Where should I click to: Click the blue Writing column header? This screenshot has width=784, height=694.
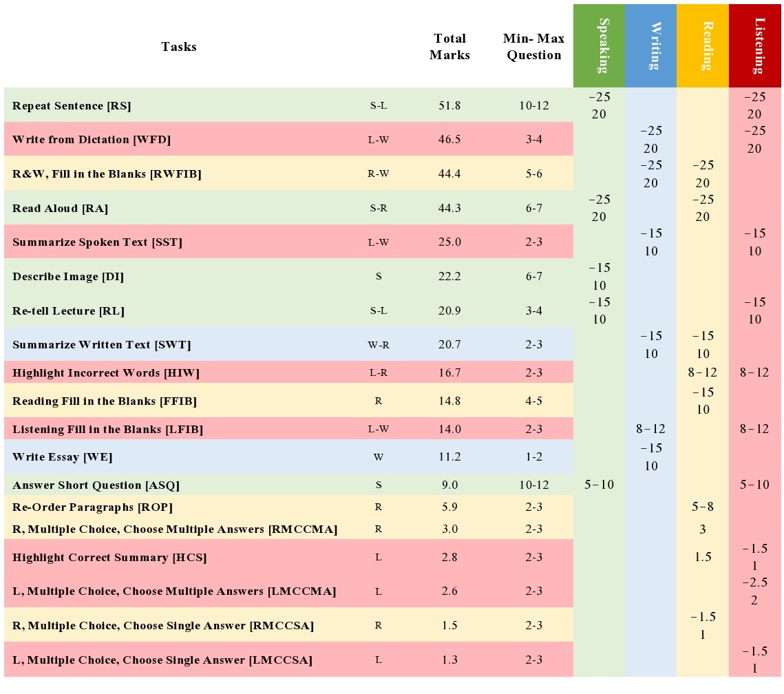(x=650, y=46)
